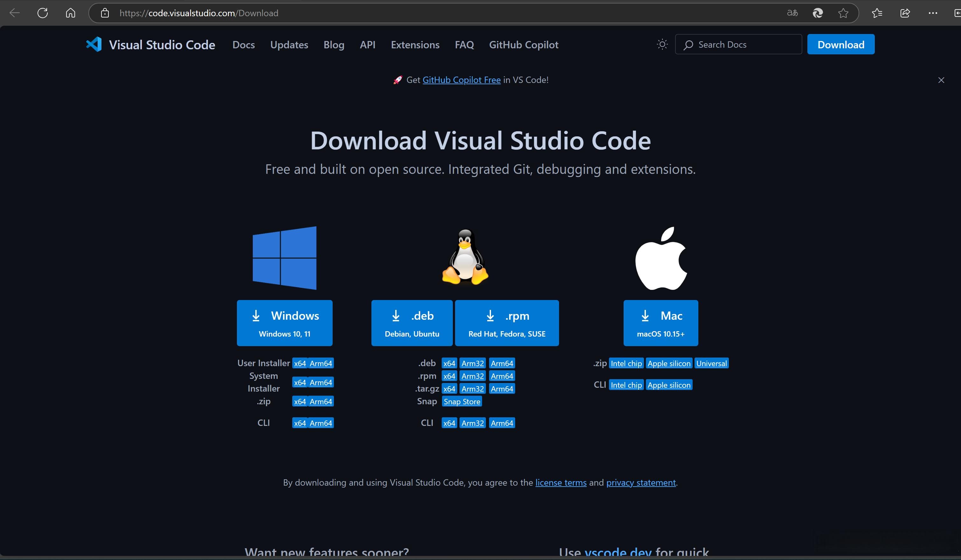961x560 pixels.
Task: Download the .deb Debian, Ubuntu package
Action: [412, 323]
